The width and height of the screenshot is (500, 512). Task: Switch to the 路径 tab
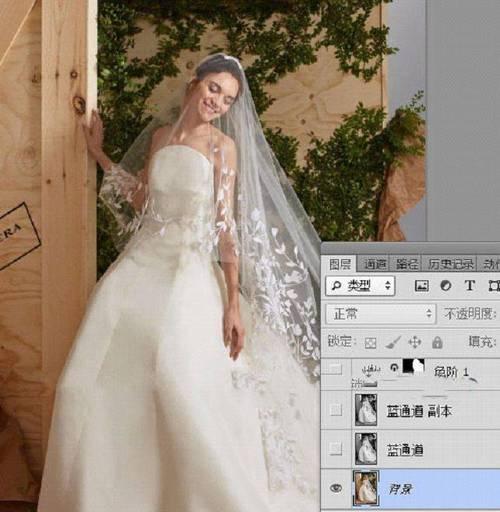click(407, 264)
